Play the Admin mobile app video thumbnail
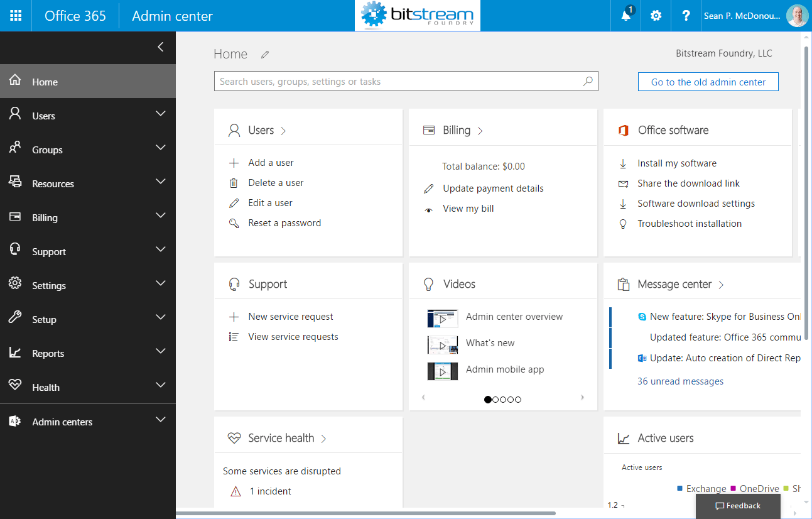Screen dimensions: 812x519 [443, 371]
